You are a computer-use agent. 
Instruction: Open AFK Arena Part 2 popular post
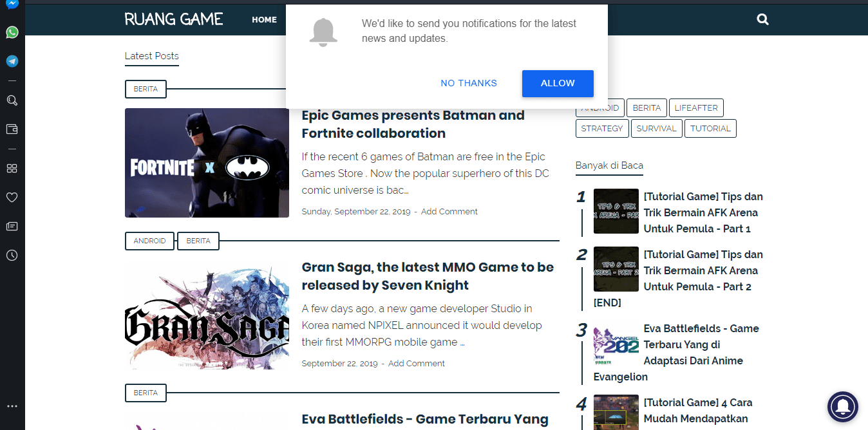(x=703, y=270)
